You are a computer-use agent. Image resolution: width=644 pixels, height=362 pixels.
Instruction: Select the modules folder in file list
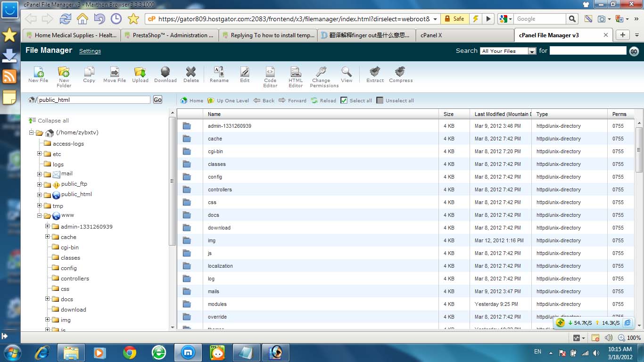click(405, 304)
